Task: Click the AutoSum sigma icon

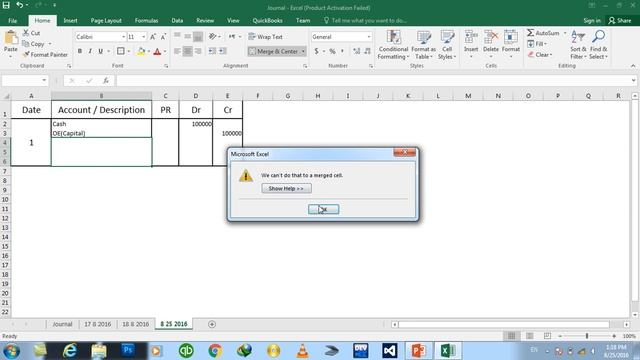Action: (530, 33)
